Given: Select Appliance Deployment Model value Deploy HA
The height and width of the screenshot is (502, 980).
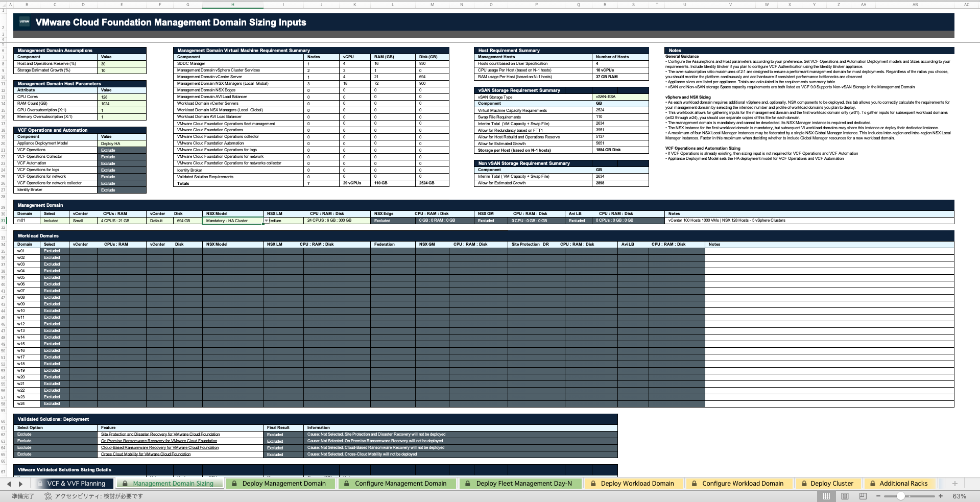Looking at the screenshot, I should [x=122, y=144].
